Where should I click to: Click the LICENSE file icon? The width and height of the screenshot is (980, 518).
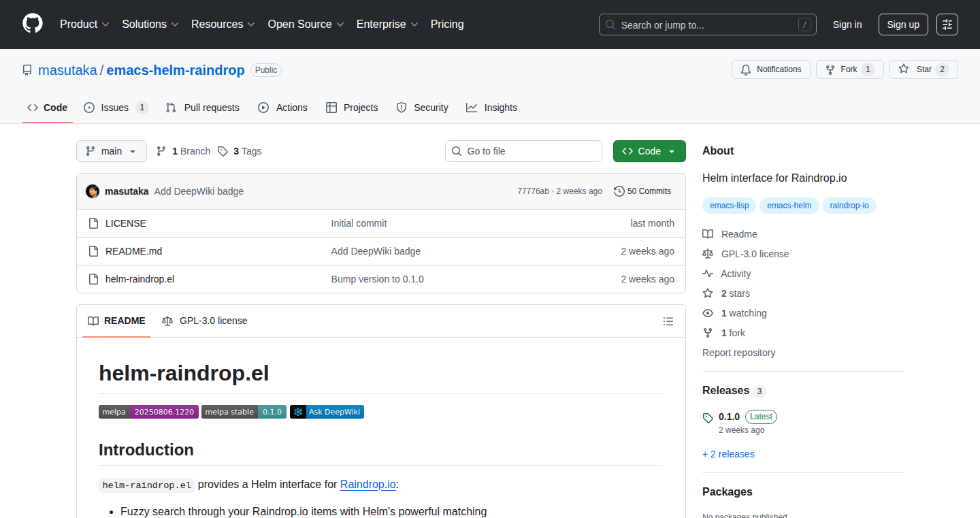94,223
